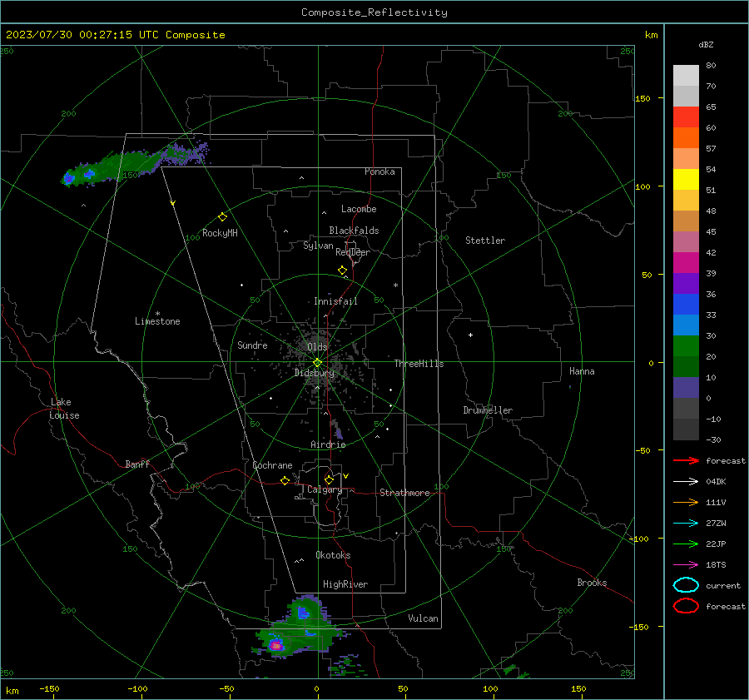Screen dimensions: 749x700
Task: Select the magenta swatch between 42 and 39 dBZ
Action: click(686, 263)
